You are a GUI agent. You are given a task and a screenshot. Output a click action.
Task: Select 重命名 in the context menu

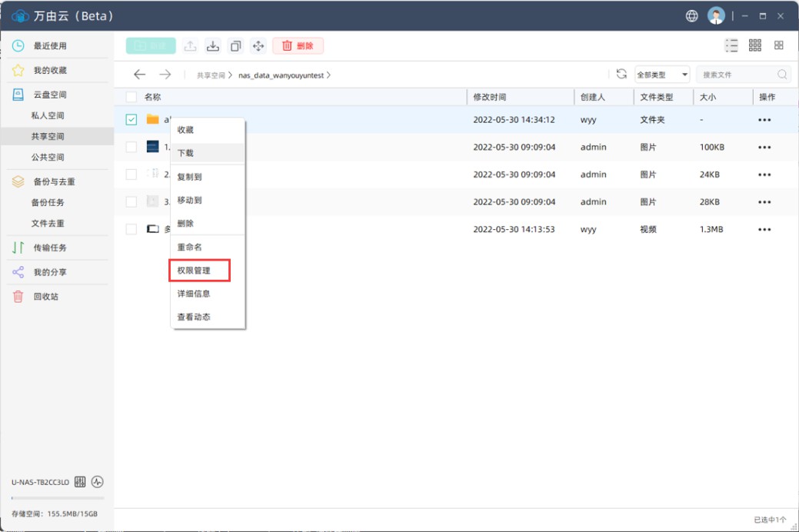(190, 247)
